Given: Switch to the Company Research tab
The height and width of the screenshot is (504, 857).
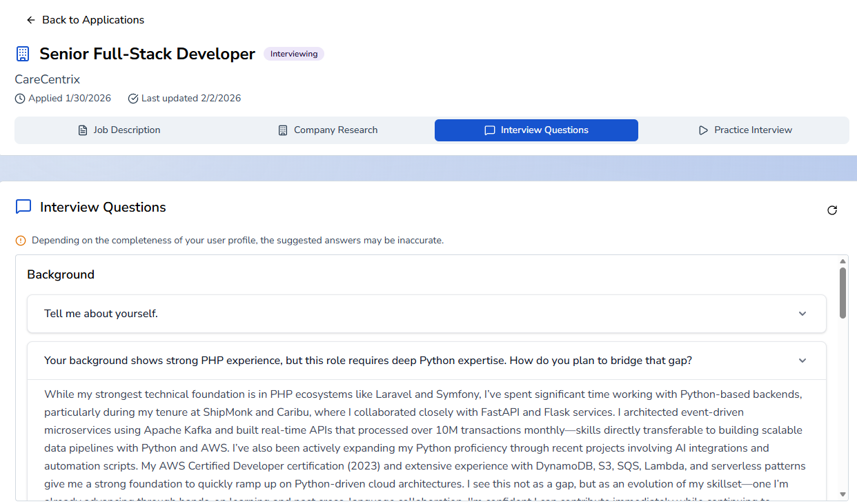Looking at the screenshot, I should pos(328,130).
